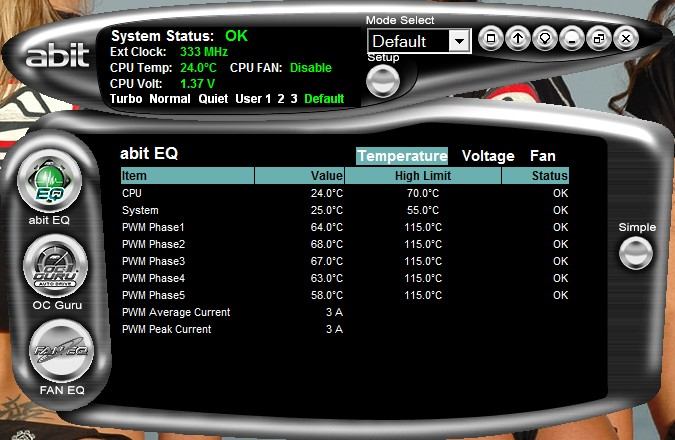The image size is (675, 440).
Task: Click the round Setup button
Action: (383, 81)
